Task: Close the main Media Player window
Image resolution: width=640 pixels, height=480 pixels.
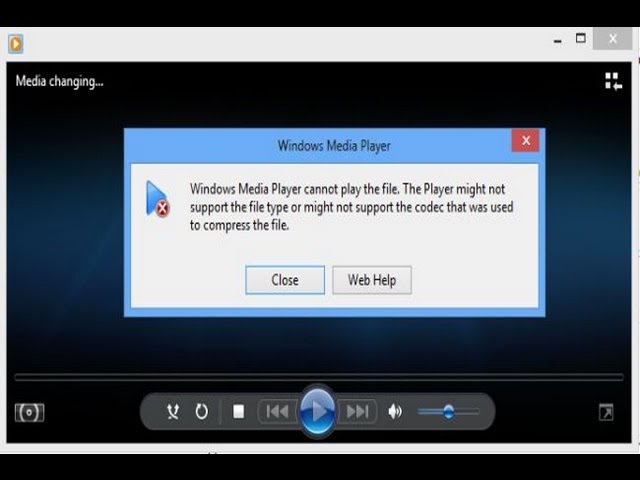Action: click(x=613, y=39)
